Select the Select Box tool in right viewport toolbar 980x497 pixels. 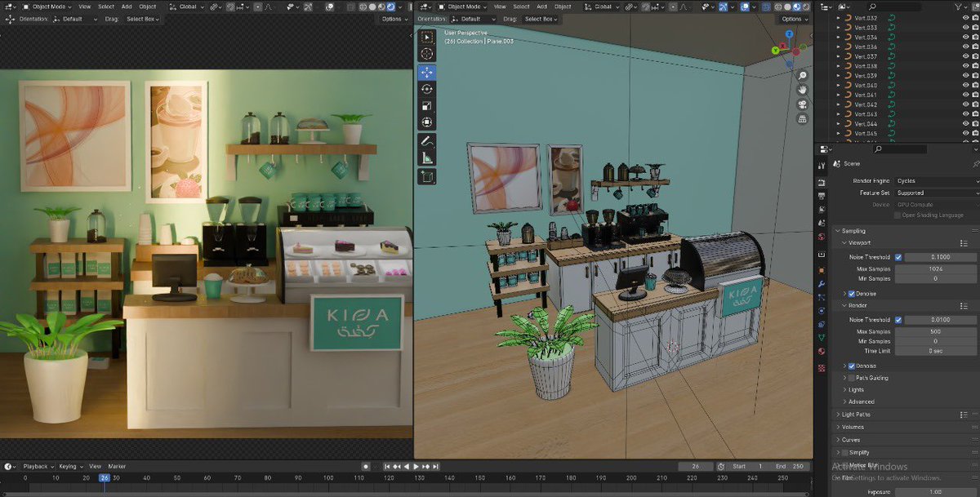coord(427,37)
